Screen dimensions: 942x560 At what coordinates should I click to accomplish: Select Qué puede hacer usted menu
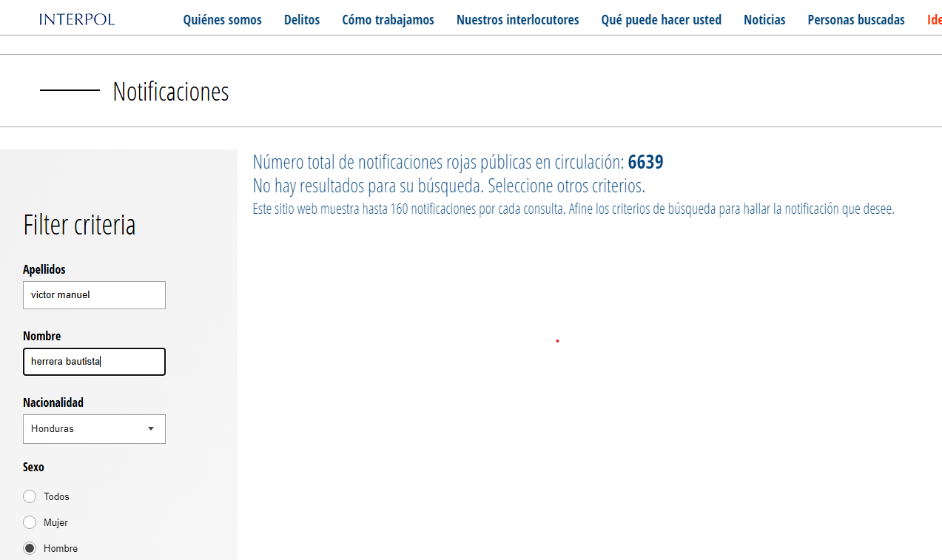[x=661, y=20]
